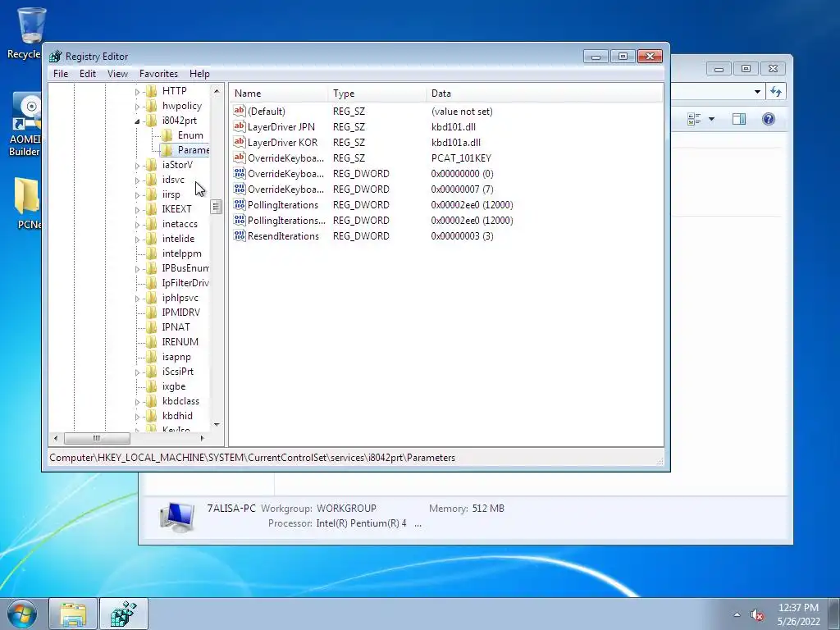Select the ixgbe tree key
This screenshot has width=840, height=630.
pyautogui.click(x=174, y=386)
